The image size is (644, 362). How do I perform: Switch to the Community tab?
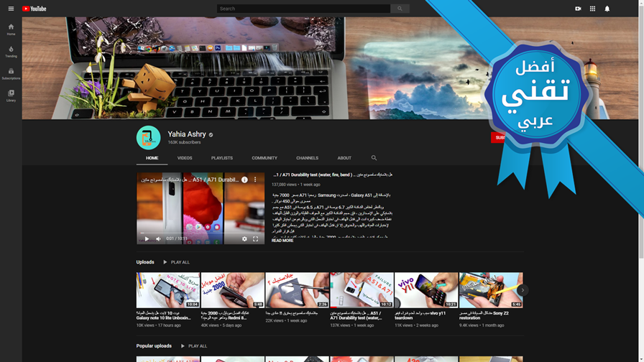coord(264,157)
